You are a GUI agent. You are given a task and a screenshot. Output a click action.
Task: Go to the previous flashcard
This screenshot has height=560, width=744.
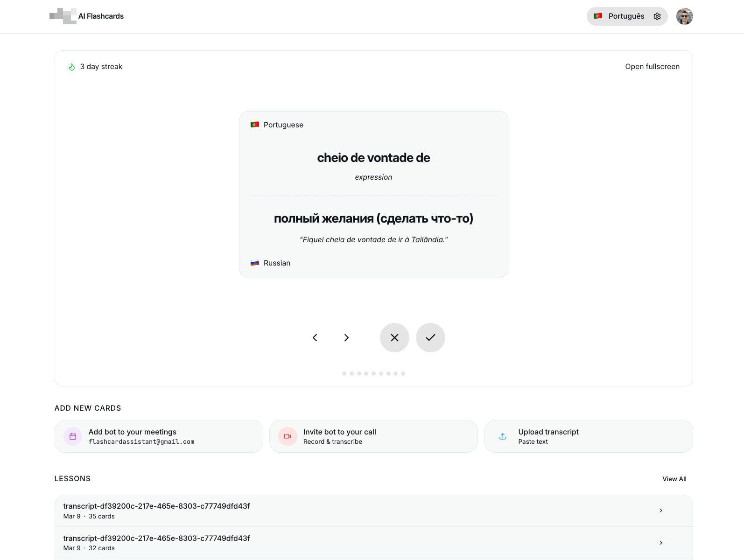coord(315,337)
